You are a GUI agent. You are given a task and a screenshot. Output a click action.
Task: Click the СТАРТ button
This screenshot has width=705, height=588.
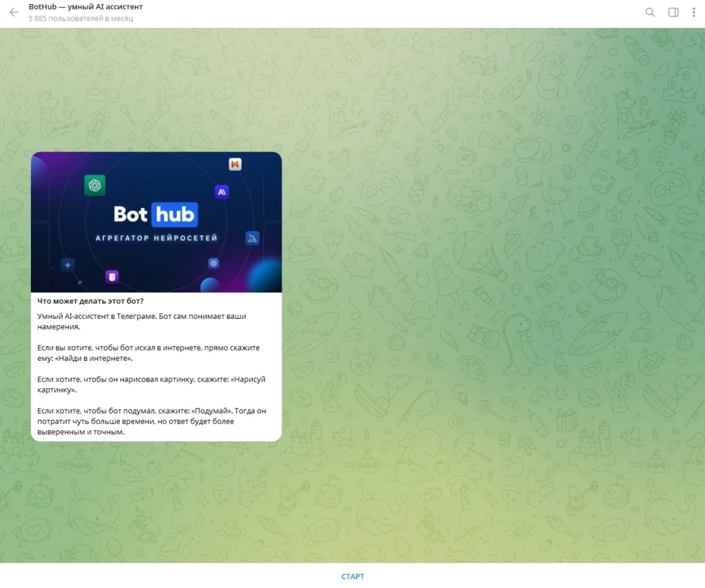pos(352,576)
